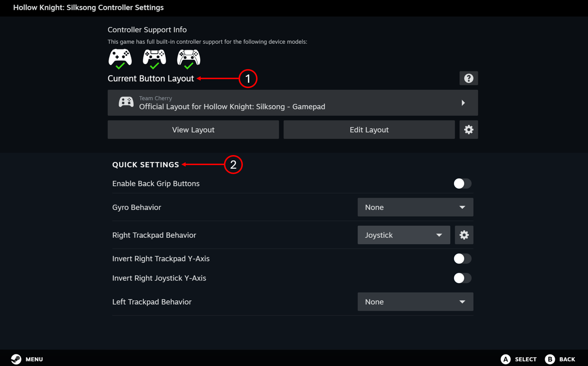This screenshot has height=366, width=588.
Task: Click BACK label in footer
Action: click(x=567, y=359)
